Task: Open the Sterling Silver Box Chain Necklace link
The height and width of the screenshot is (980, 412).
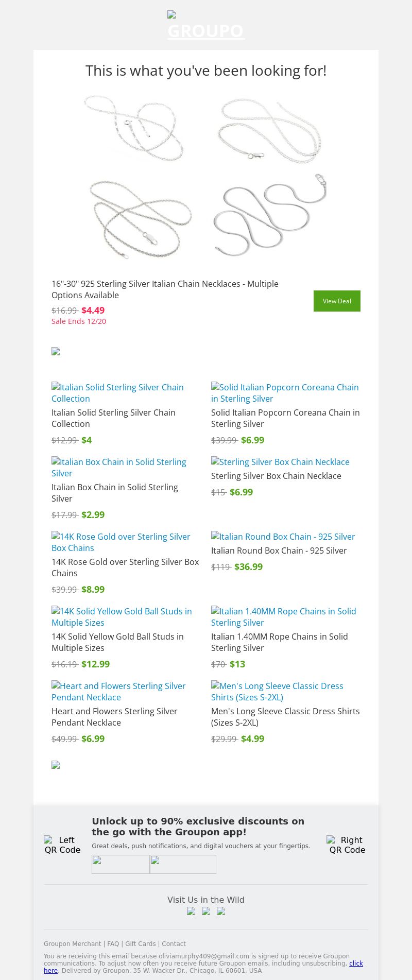Action: [x=280, y=462]
